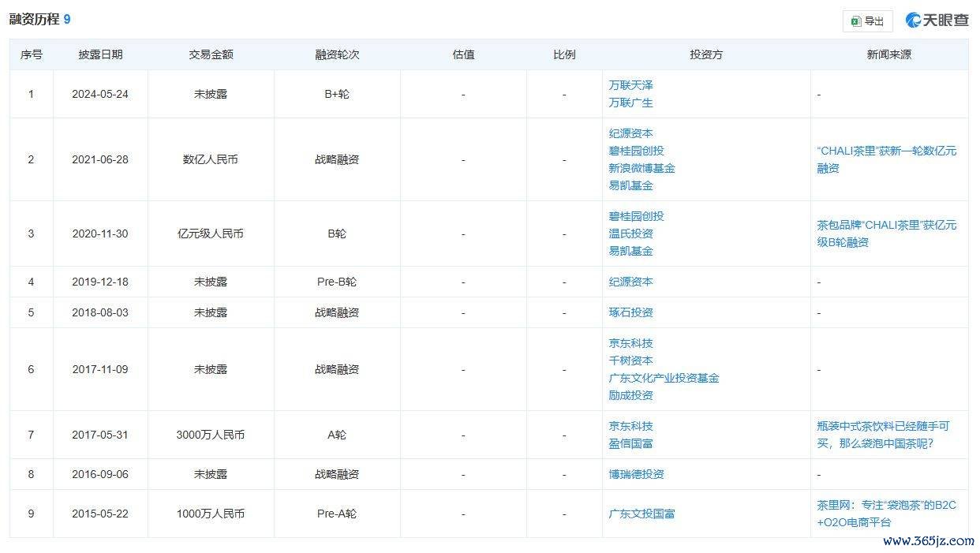
Task: Click the date 2024-05-24
Action: click(100, 94)
